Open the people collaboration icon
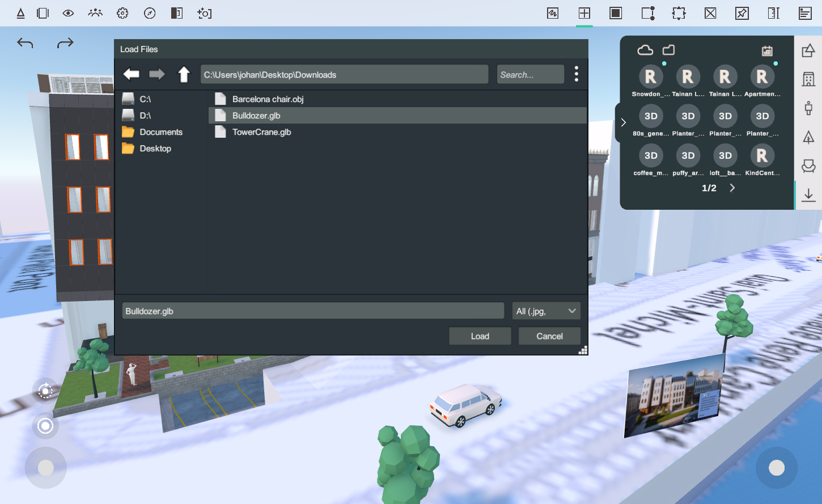Image resolution: width=822 pixels, height=504 pixels. [x=95, y=13]
